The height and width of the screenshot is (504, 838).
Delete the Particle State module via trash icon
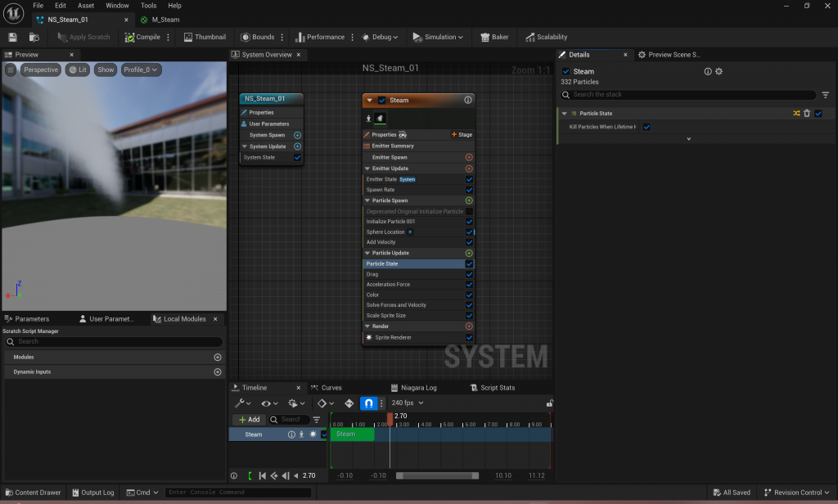(807, 114)
